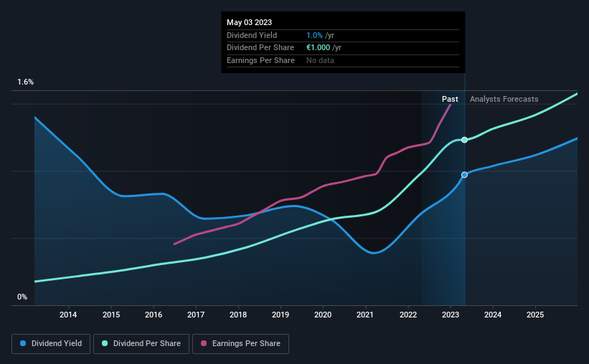This screenshot has width=589, height=364.
Task: Click the 'Analysts Forecasts' label
Action: [x=504, y=99]
